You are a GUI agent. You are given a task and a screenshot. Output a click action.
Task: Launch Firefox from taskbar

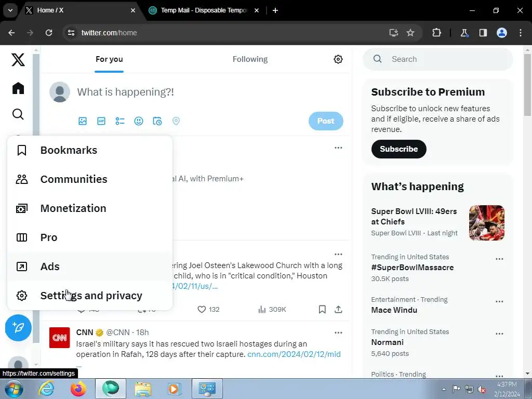click(x=78, y=389)
